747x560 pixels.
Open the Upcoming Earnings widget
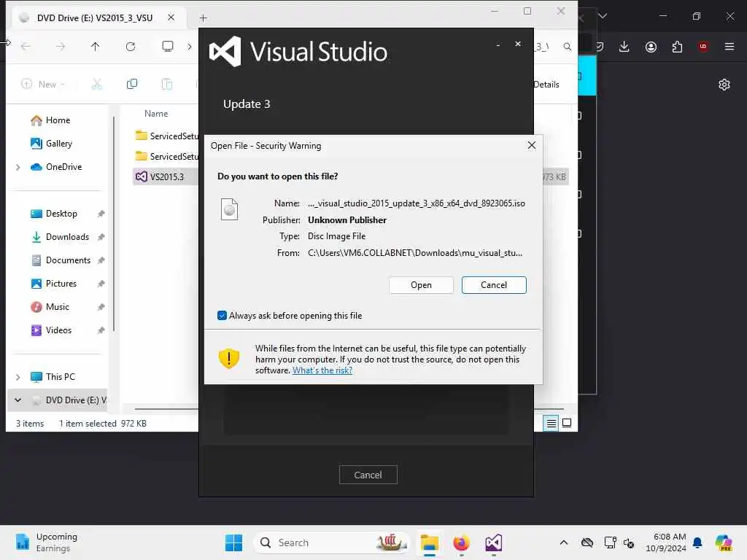coord(46,542)
